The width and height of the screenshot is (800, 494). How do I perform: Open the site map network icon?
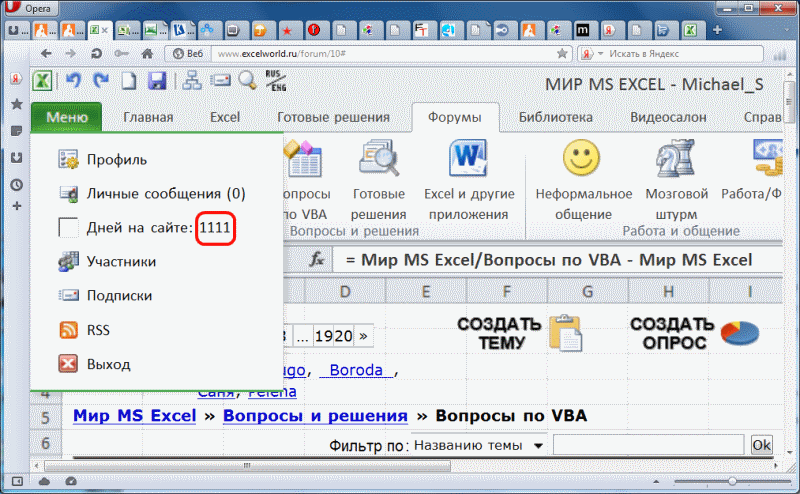click(x=192, y=81)
